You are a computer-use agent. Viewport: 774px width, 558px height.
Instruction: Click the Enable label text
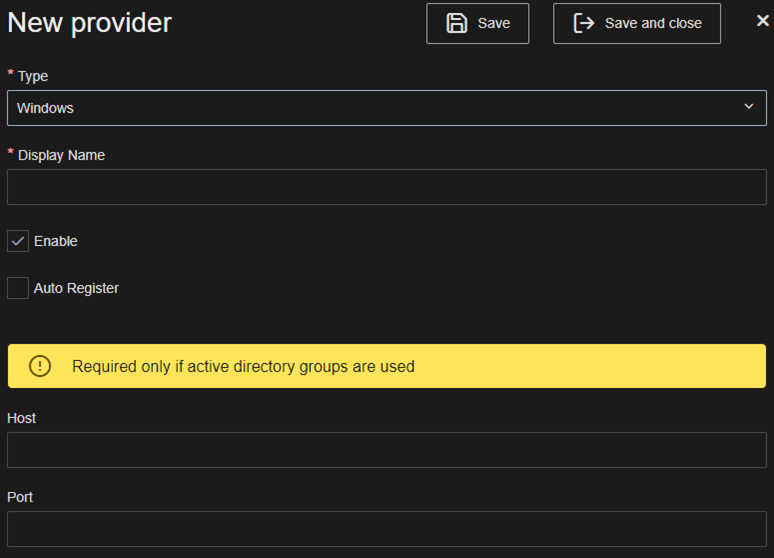pyautogui.click(x=55, y=241)
